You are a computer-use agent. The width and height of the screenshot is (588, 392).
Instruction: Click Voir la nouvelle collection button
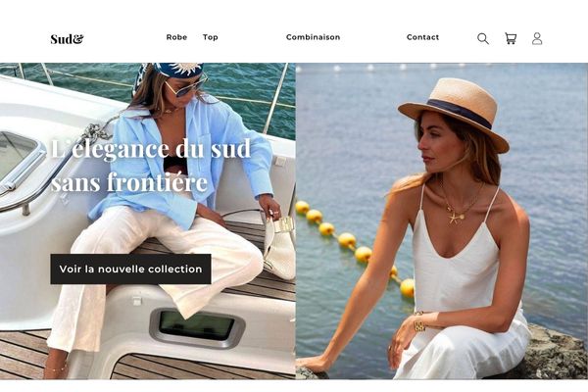coord(130,269)
